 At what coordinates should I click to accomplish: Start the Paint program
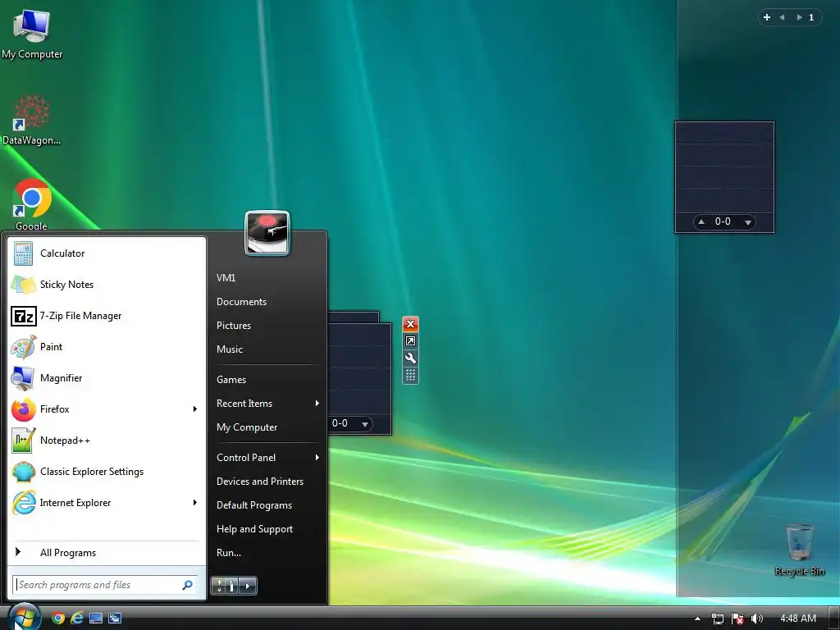107,347
